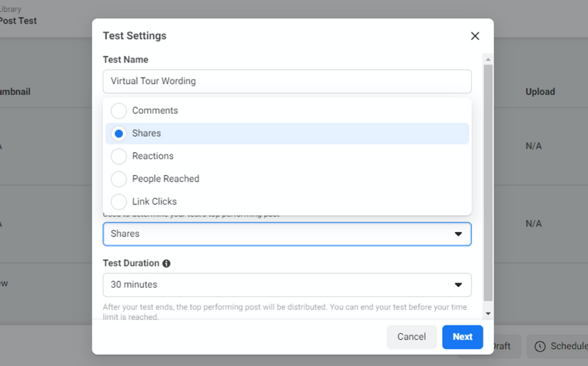
Task: Click the selected Shares radio button
Action: 118,133
